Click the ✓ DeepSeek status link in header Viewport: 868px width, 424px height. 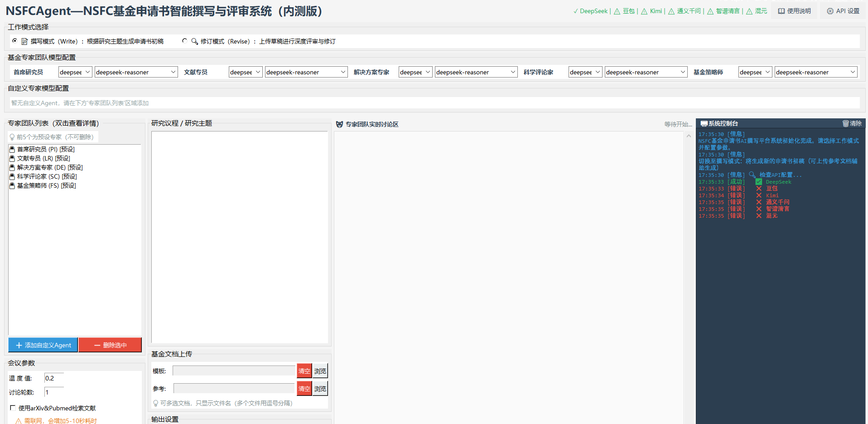tap(590, 10)
